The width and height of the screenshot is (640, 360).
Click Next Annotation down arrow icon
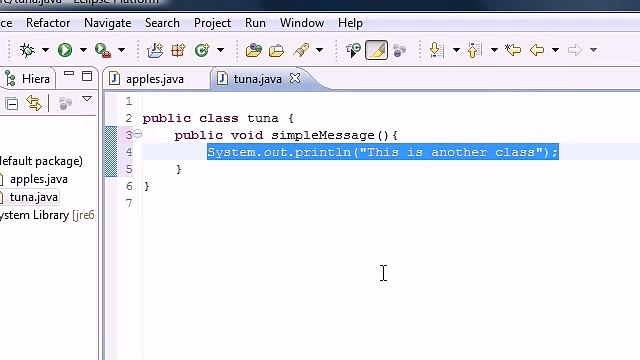437,50
